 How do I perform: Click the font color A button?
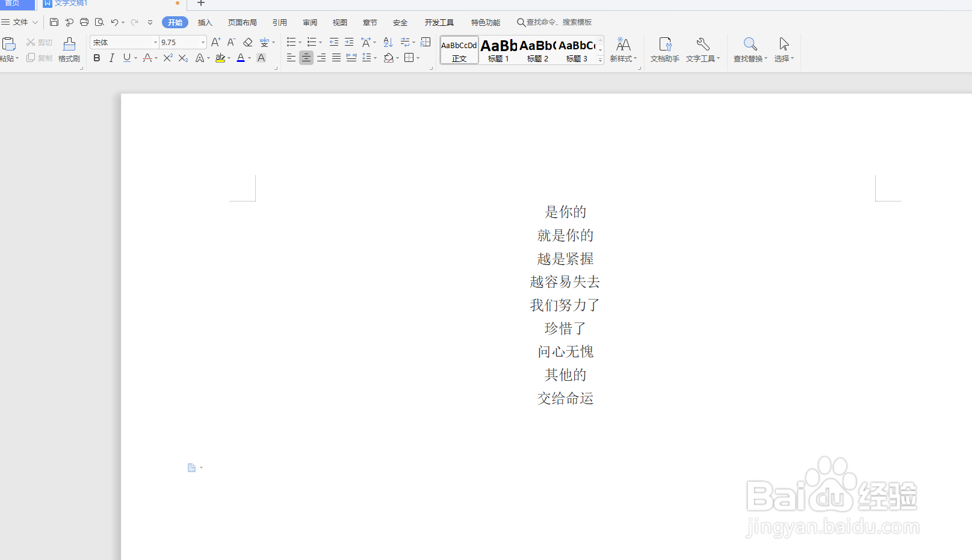(x=241, y=58)
